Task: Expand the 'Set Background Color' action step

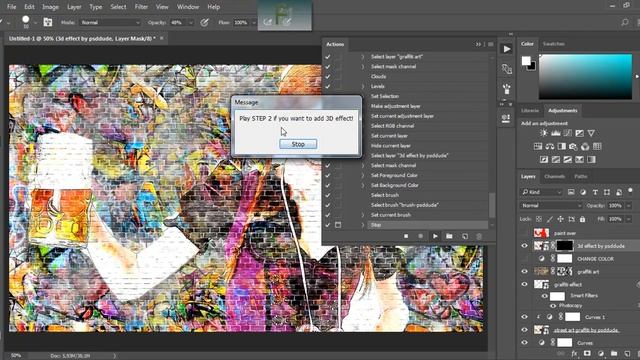Action: [363, 185]
